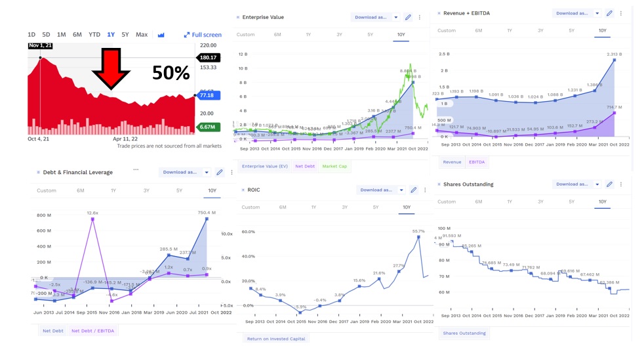Toggle the EBITDA legend series
The image size is (644, 346).
[x=477, y=162]
